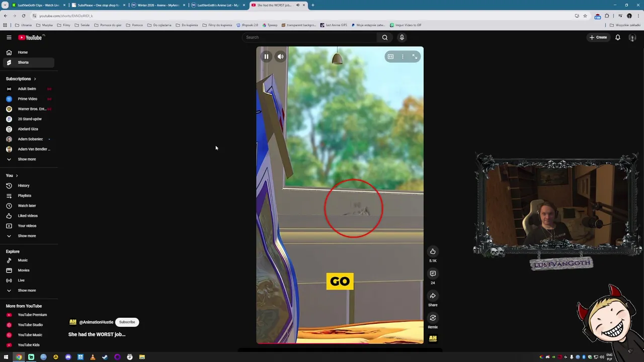Click into the YouTube Search field

tap(309, 37)
